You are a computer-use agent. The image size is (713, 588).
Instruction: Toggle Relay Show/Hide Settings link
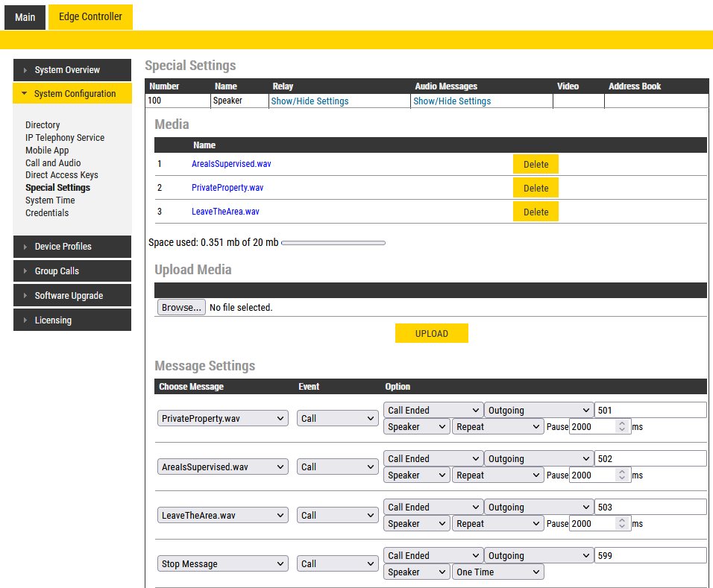[310, 101]
